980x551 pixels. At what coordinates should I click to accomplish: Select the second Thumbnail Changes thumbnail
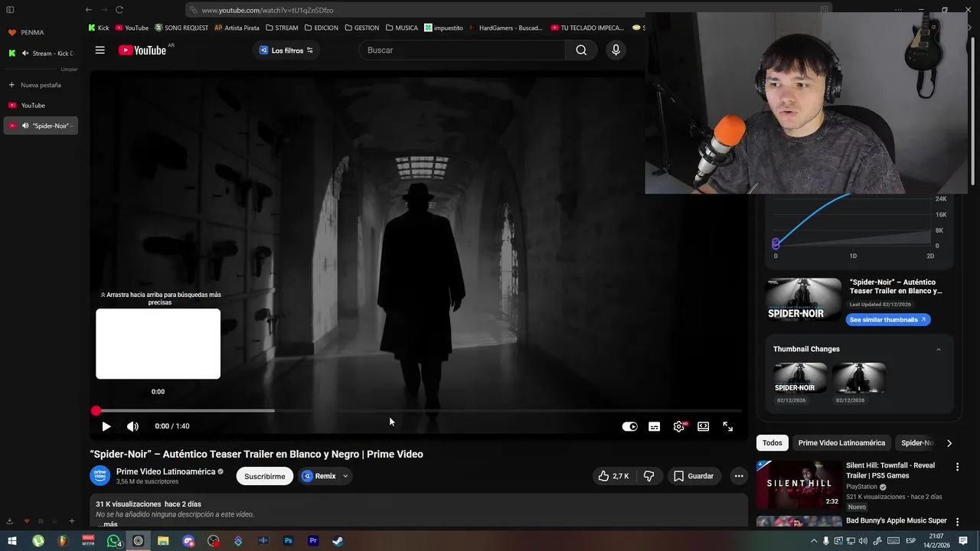click(x=859, y=378)
